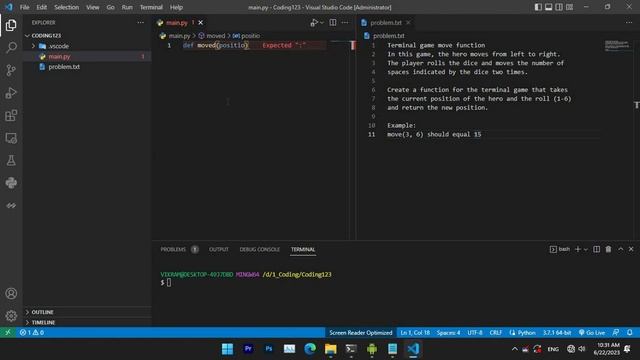Screen dimensions: 640x360
Task: Open the Remote Explorer view
Action: 11,138
